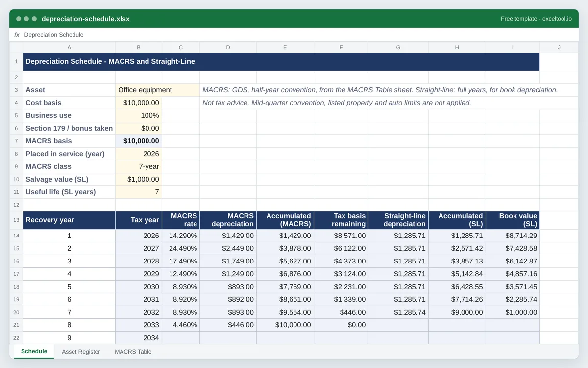This screenshot has height=368, width=588.
Task: Select accumulated MACRS $5,627.00 cell
Action: [285, 261]
